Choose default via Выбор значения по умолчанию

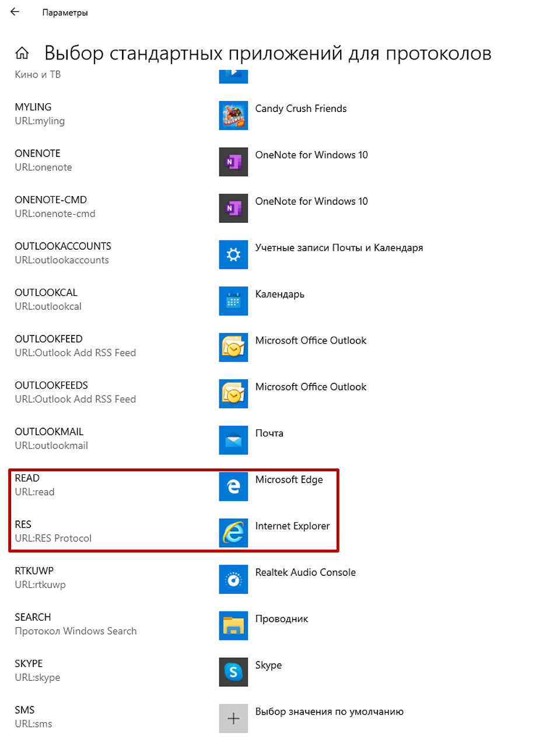click(x=329, y=712)
